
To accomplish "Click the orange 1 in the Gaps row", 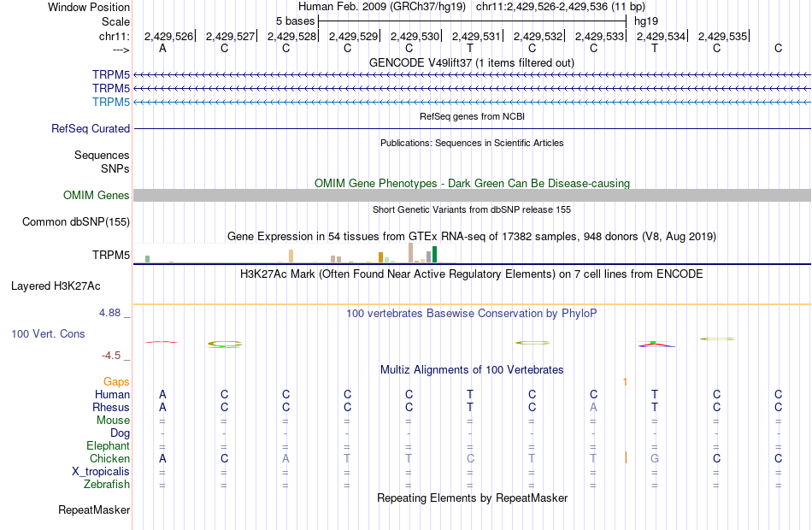I will pyautogui.click(x=625, y=382).
